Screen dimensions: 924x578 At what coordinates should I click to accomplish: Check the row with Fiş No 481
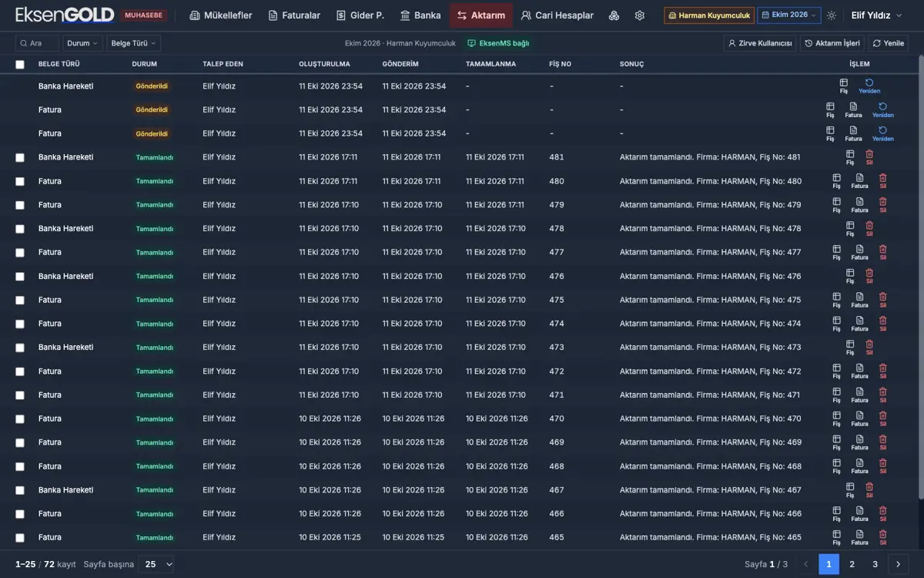[20, 157]
